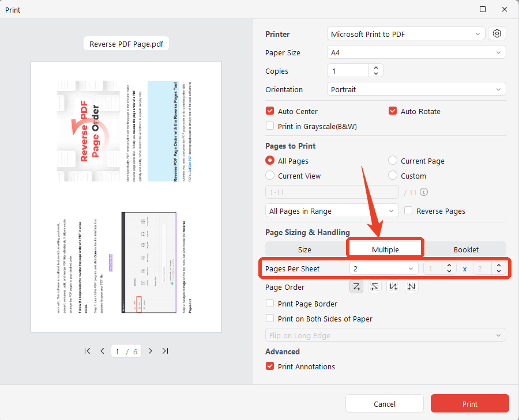Open Pages Per Sheet dropdown
Image resolution: width=519 pixels, height=420 pixels.
[384, 268]
